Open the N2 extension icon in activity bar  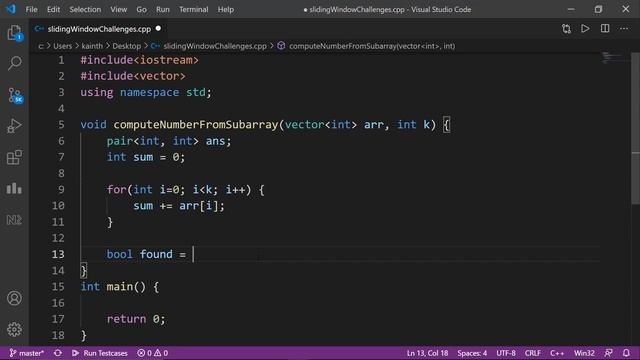[x=14, y=220]
